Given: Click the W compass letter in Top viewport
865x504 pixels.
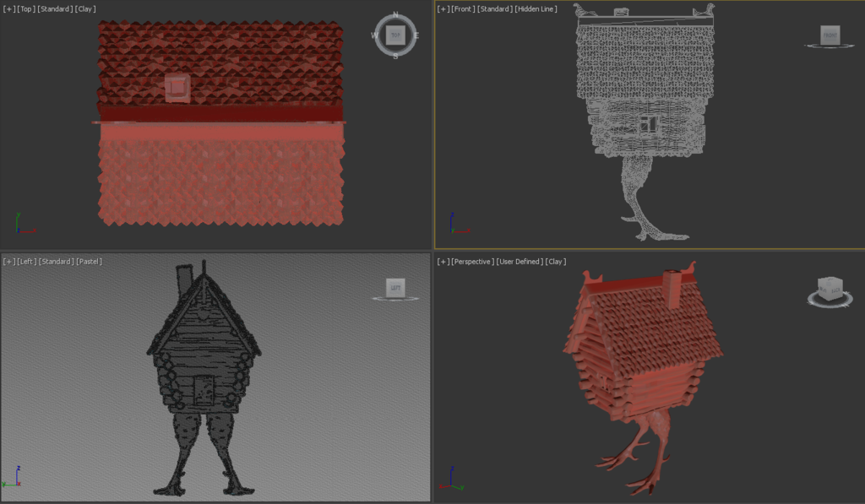Looking at the screenshot, I should tap(373, 35).
